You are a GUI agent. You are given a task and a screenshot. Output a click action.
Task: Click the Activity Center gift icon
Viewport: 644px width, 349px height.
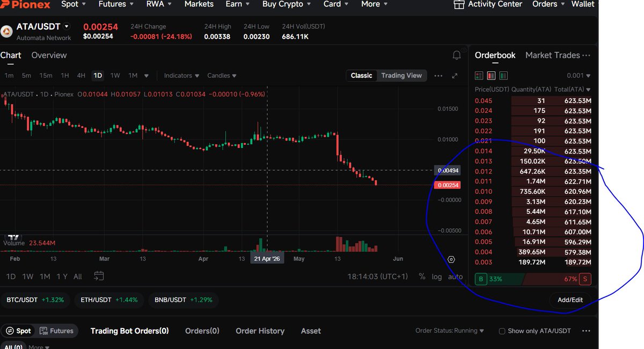tap(459, 4)
